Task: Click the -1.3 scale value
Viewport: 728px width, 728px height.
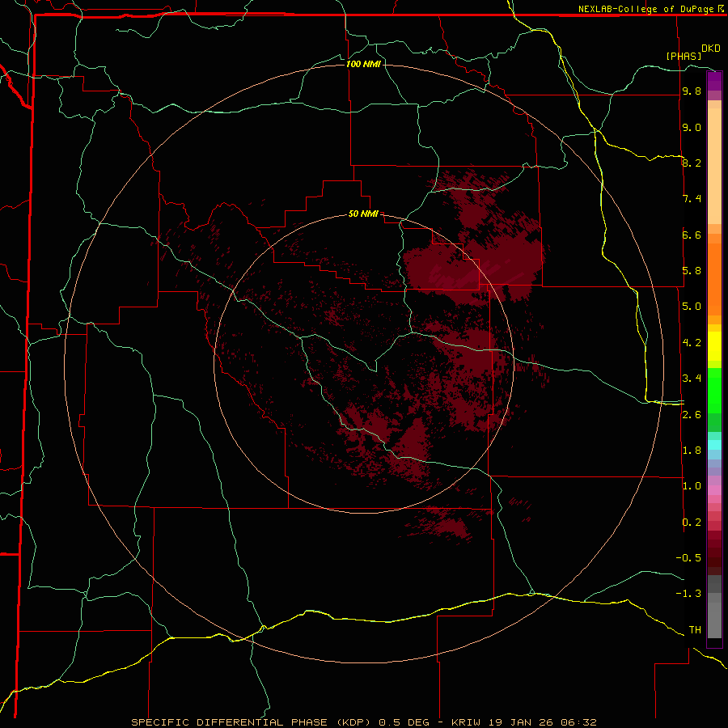Action: (688, 594)
